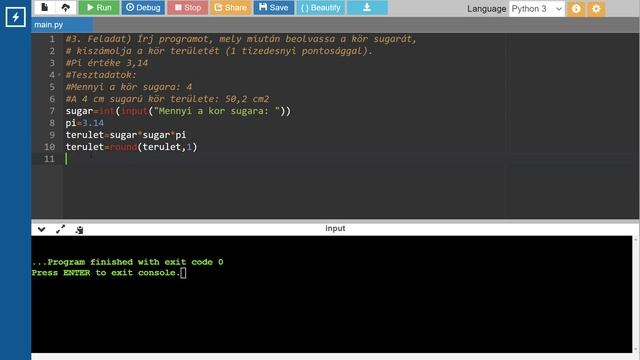
Task: Collapse the console with the chevron-down icon
Action: pos(42,229)
